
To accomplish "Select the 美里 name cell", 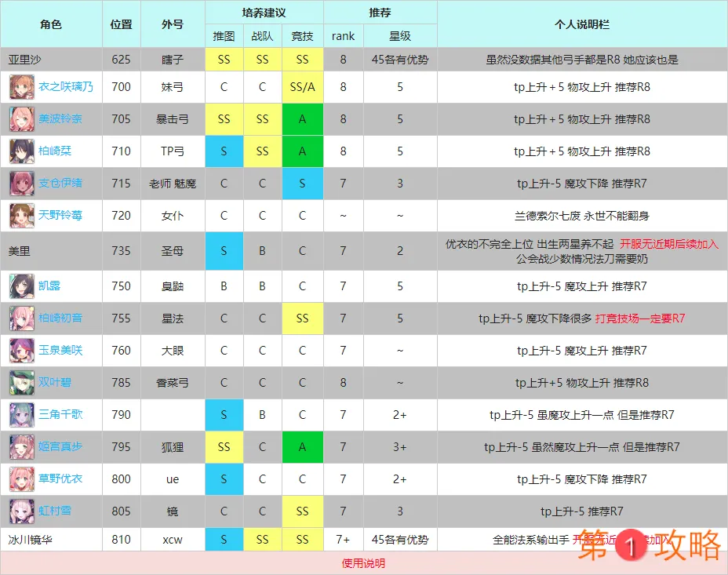I will [x=51, y=251].
